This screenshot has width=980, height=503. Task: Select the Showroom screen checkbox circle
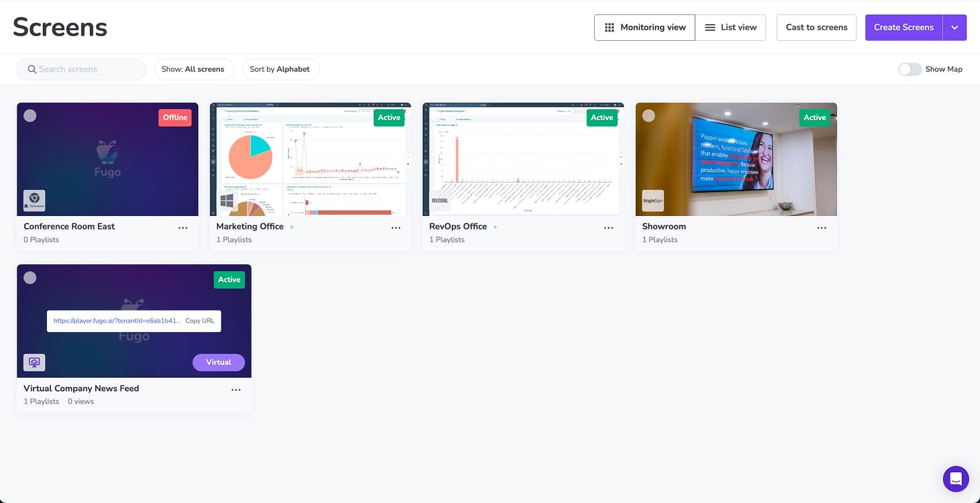click(x=648, y=115)
